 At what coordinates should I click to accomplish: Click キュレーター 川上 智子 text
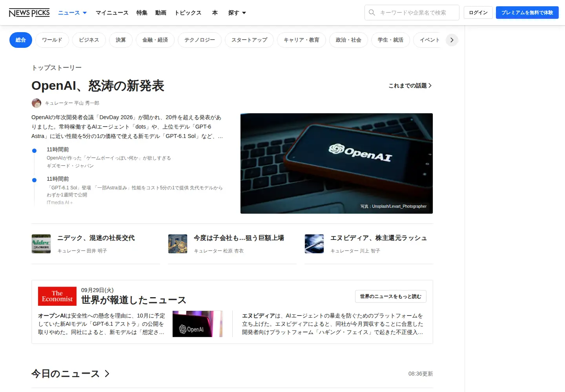coord(355,251)
